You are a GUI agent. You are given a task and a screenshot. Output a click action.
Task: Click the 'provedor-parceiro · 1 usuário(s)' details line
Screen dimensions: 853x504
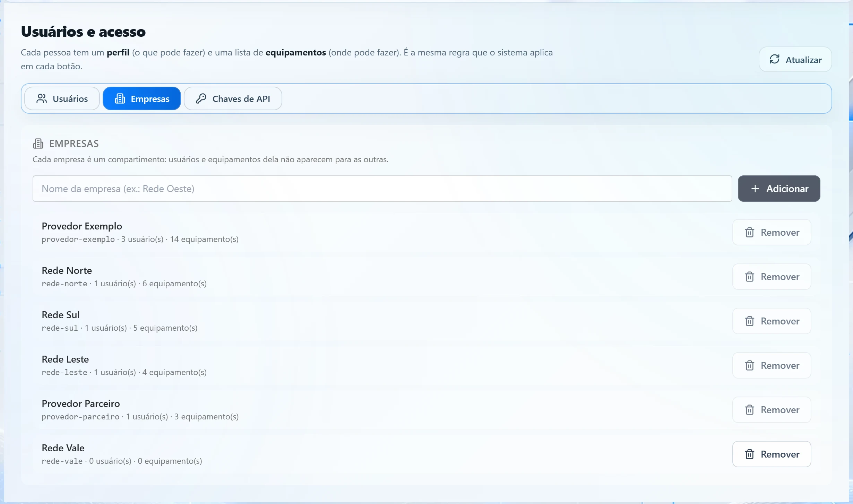[140, 417]
